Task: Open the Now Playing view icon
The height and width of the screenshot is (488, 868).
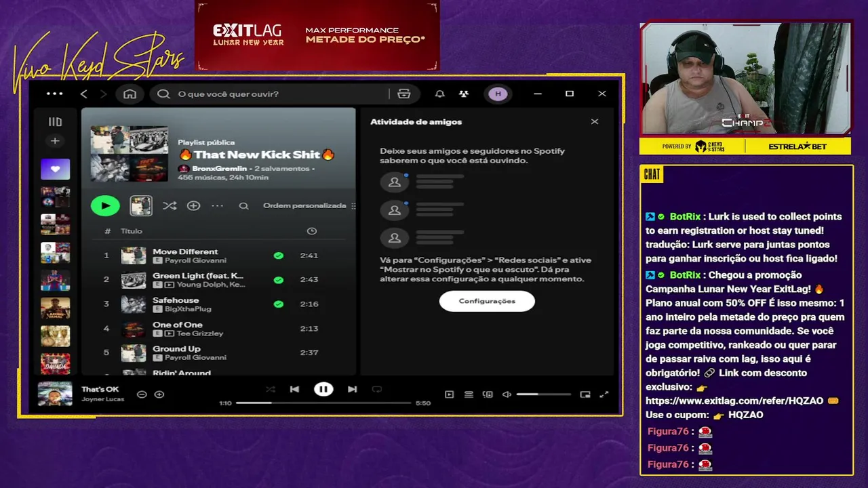Action: 449,394
